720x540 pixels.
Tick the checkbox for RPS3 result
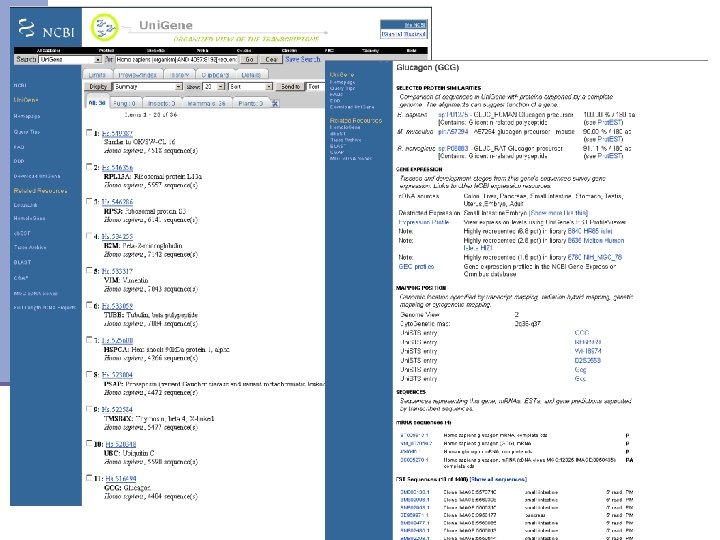tap(89, 202)
